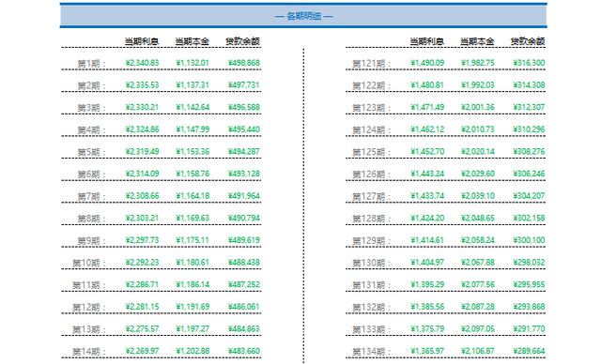Select principal value ¥1,132.01

point(193,63)
